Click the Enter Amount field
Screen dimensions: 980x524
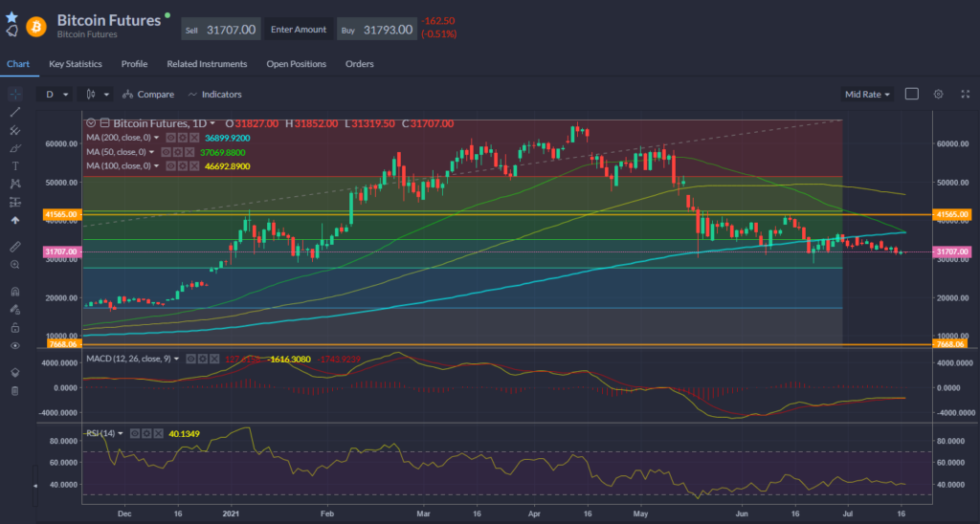point(299,30)
